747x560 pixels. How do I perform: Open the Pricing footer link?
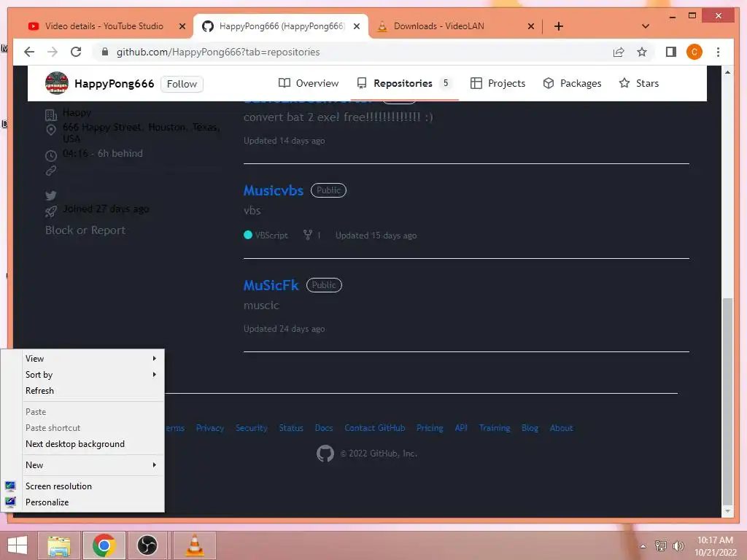click(x=430, y=428)
